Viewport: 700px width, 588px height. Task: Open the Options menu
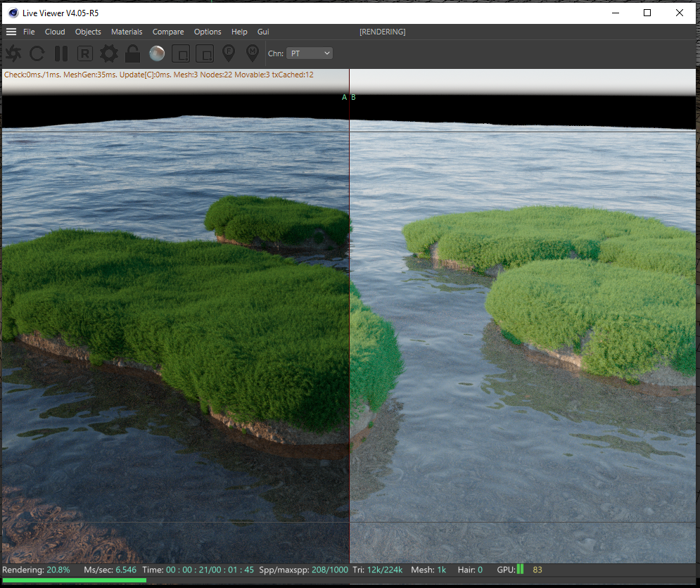(x=208, y=32)
